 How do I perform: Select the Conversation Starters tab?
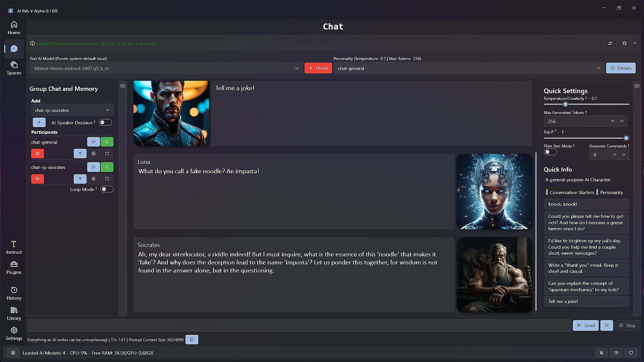tap(572, 192)
